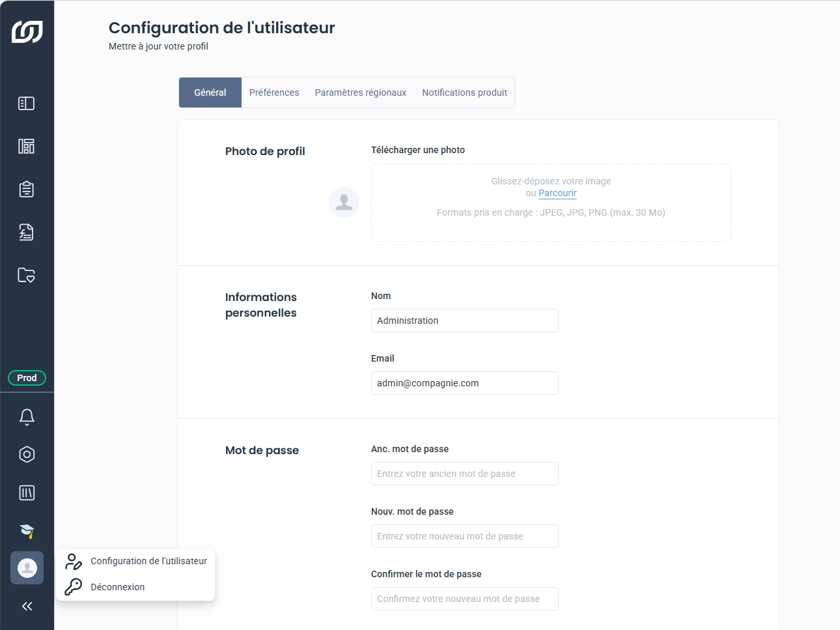The height and width of the screenshot is (630, 840).
Task: Click the 'Mot de passe' section title
Action: click(x=262, y=450)
